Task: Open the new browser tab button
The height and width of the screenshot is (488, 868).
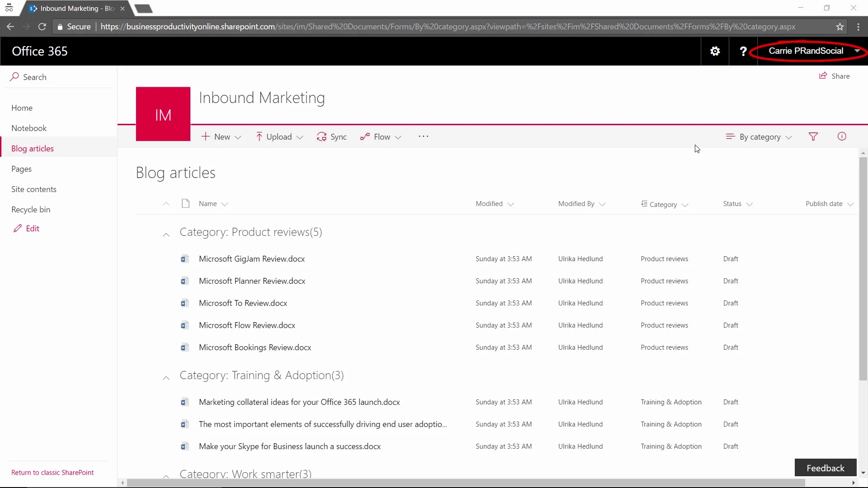Action: coord(144,9)
